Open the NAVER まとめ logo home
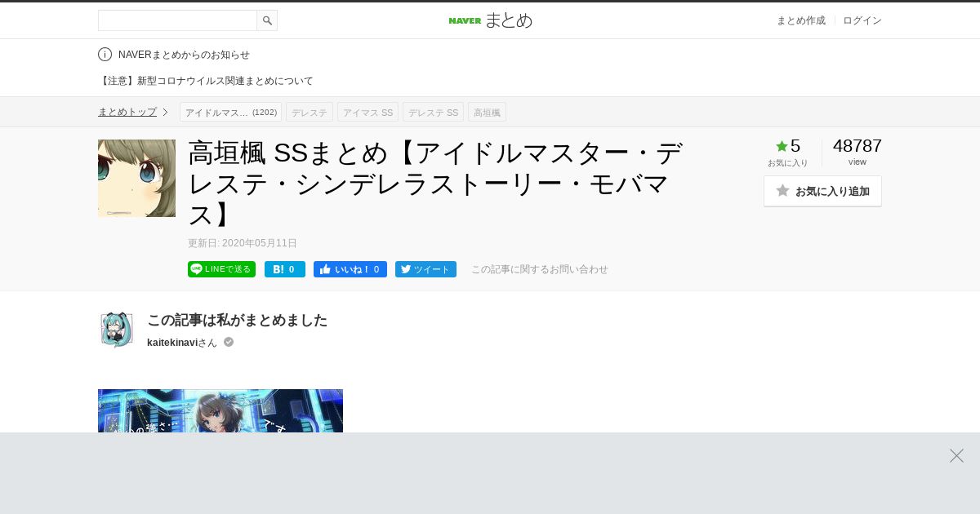This screenshot has height=514, width=980. point(490,20)
